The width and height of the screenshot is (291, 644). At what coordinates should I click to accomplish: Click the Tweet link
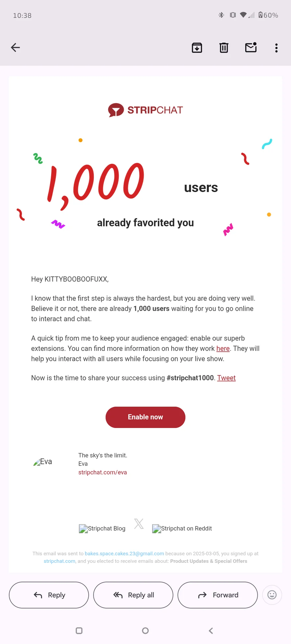tap(226, 378)
